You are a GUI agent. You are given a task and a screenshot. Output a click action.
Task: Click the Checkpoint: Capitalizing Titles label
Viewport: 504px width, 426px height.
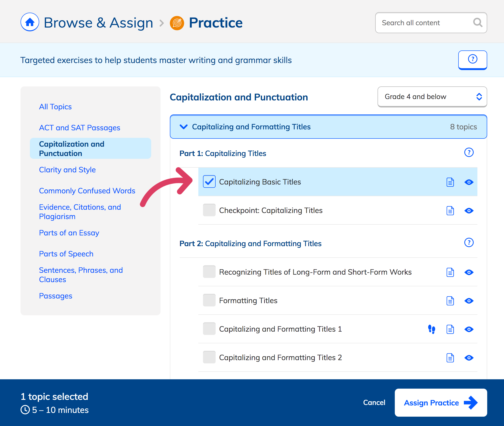pyautogui.click(x=271, y=210)
